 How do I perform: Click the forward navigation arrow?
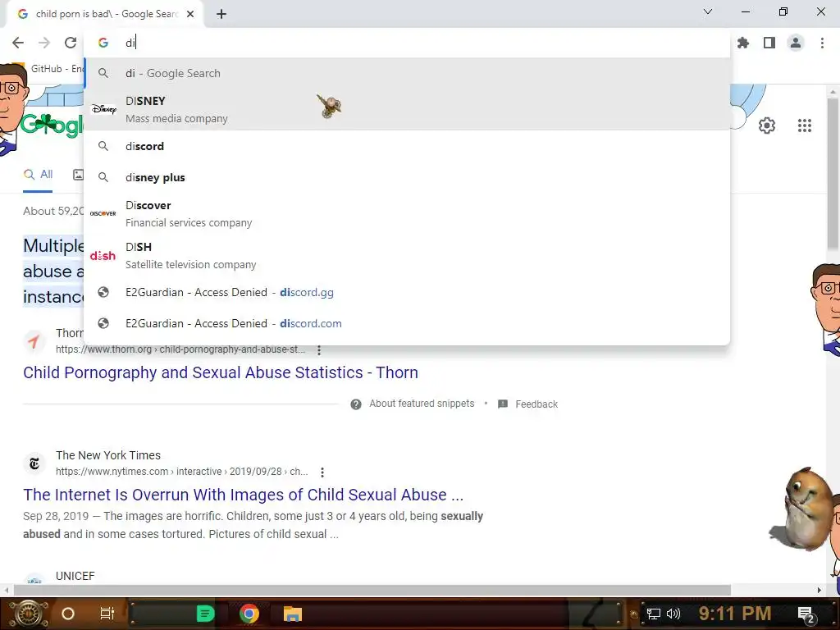click(44, 43)
